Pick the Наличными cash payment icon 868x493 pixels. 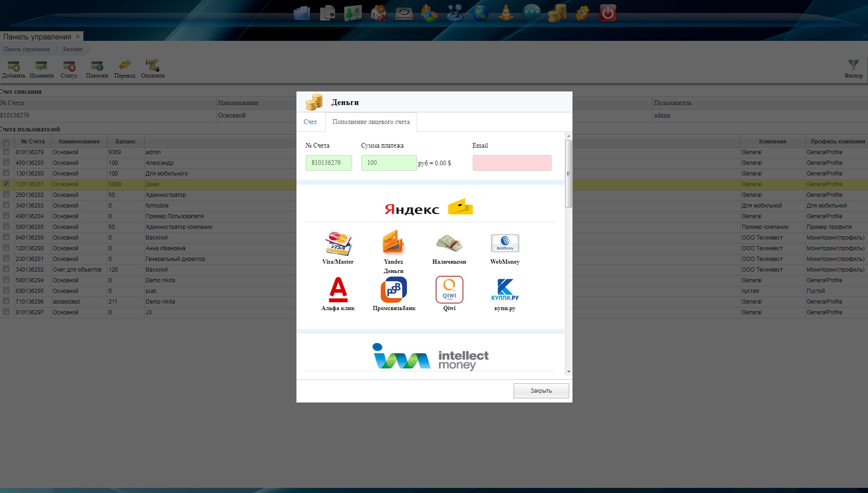[x=449, y=243]
